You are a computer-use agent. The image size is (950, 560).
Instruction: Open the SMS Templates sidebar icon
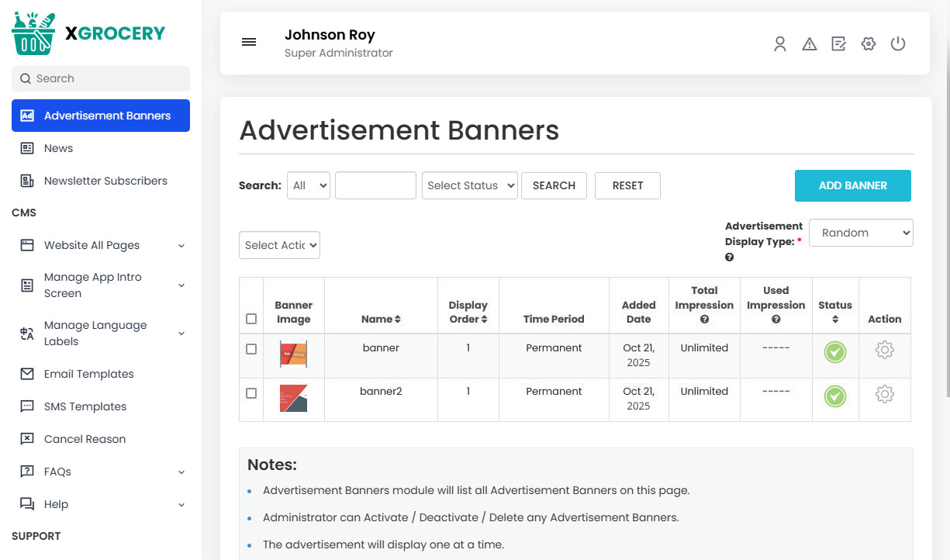pyautogui.click(x=27, y=406)
